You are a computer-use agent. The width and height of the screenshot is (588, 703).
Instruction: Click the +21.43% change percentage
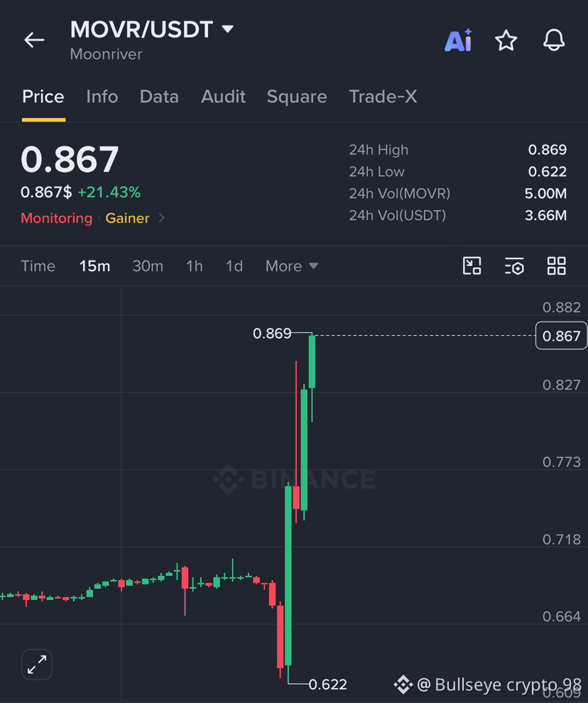click(109, 192)
